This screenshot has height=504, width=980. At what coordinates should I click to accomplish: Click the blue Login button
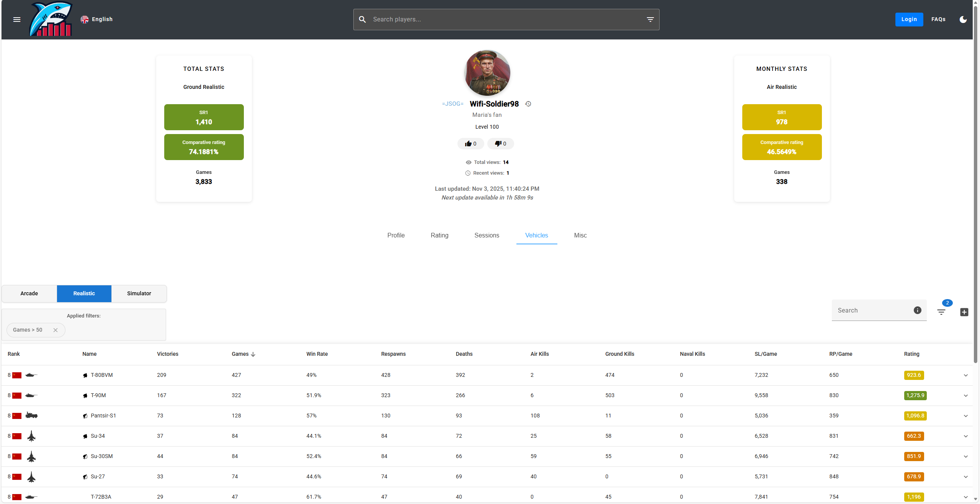point(909,20)
